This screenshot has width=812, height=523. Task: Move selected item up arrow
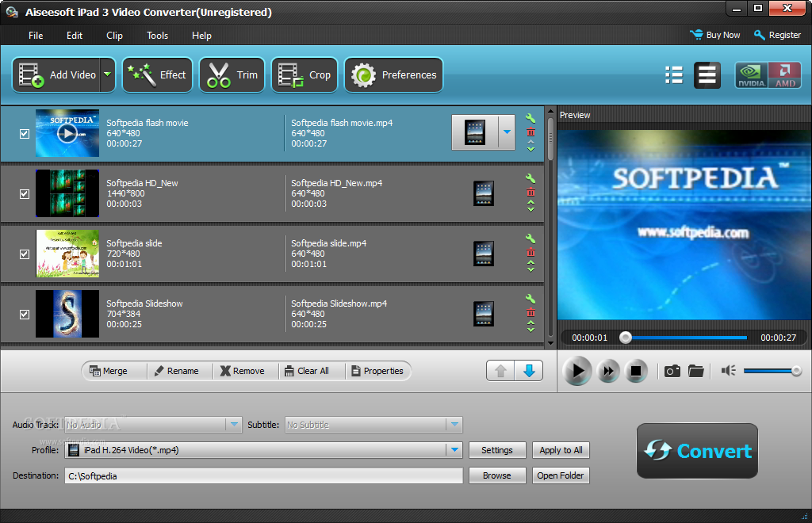coord(500,371)
